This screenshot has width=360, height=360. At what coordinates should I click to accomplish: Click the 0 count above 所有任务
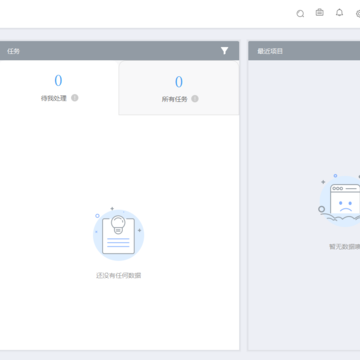[x=179, y=82]
